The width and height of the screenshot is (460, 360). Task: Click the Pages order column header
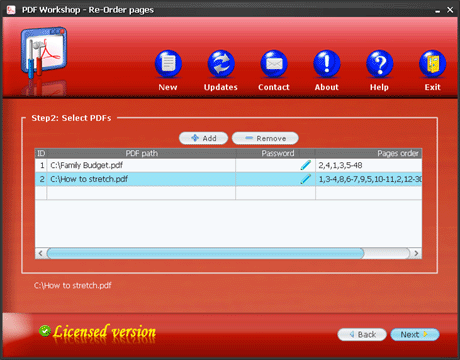pos(369,153)
